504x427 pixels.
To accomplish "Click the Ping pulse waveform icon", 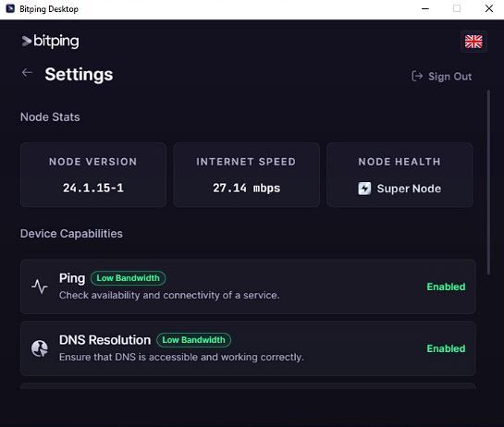I will (x=40, y=287).
